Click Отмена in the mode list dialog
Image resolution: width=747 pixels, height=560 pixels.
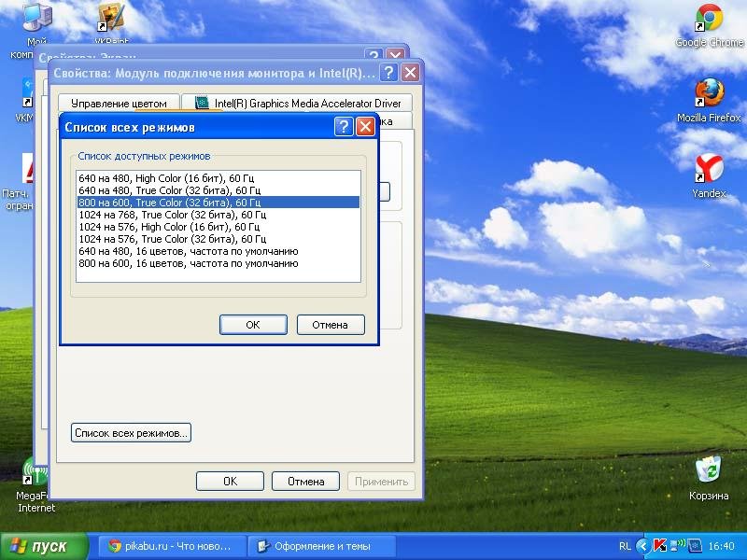[x=331, y=325]
